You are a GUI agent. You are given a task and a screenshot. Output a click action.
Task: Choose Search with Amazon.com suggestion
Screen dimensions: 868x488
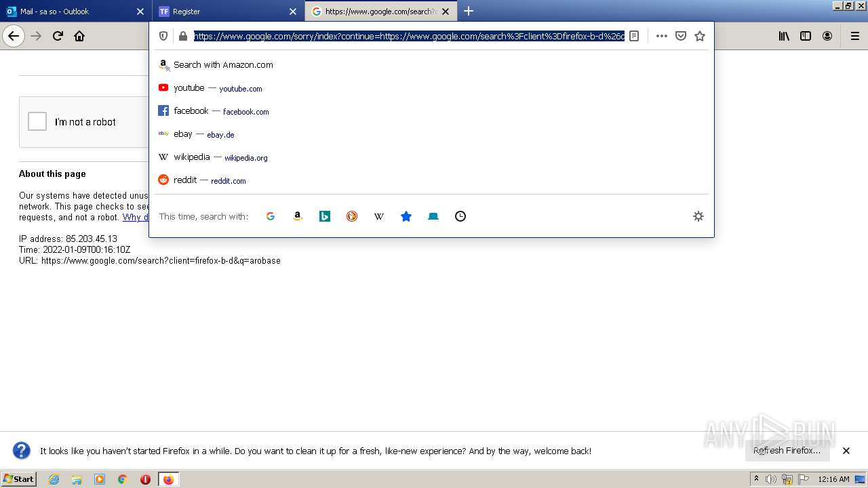(x=431, y=65)
